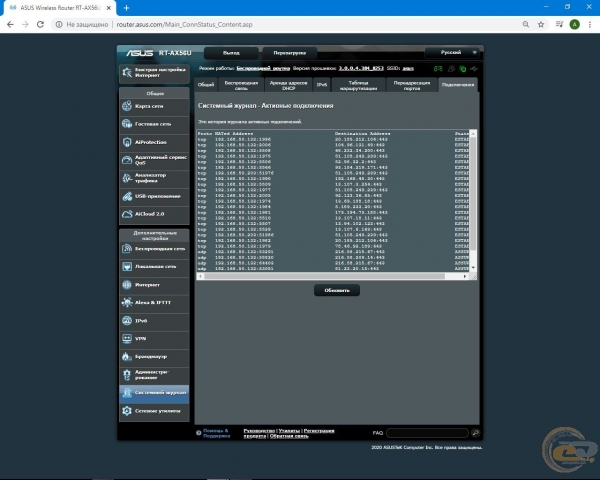Click the FAQ search magnifier icon
The height and width of the screenshot is (480, 600).
476,433
